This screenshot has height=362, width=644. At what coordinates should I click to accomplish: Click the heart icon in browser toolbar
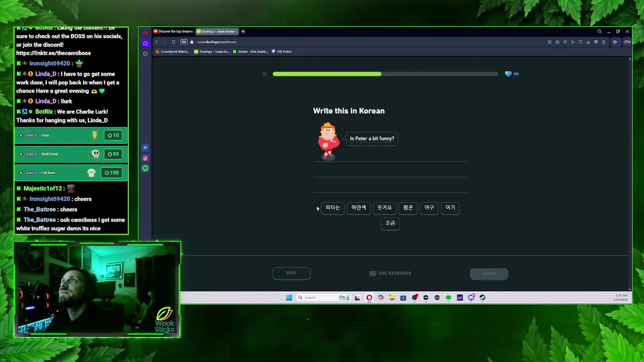581,42
